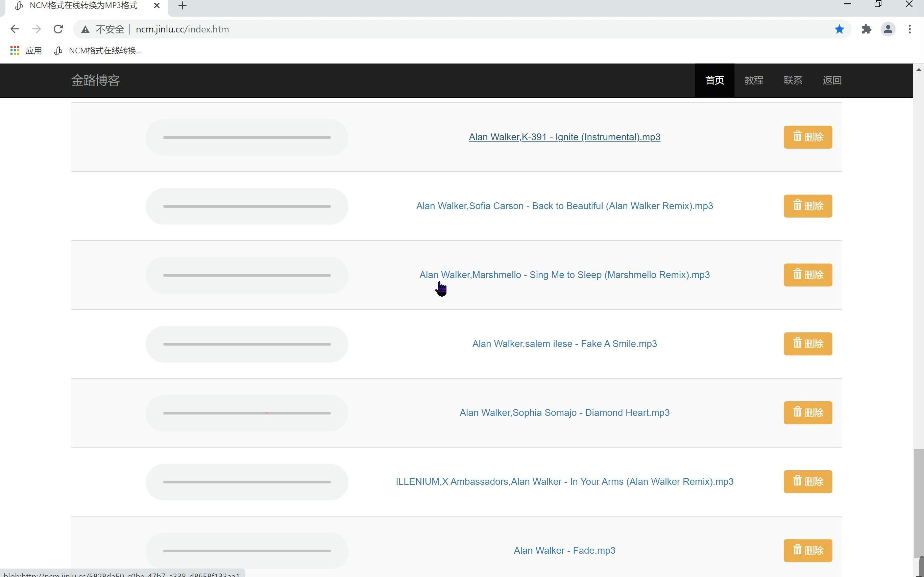Click progress bar of Fake A Smile row
Image resolution: width=924 pixels, height=577 pixels.
pyautogui.click(x=247, y=344)
